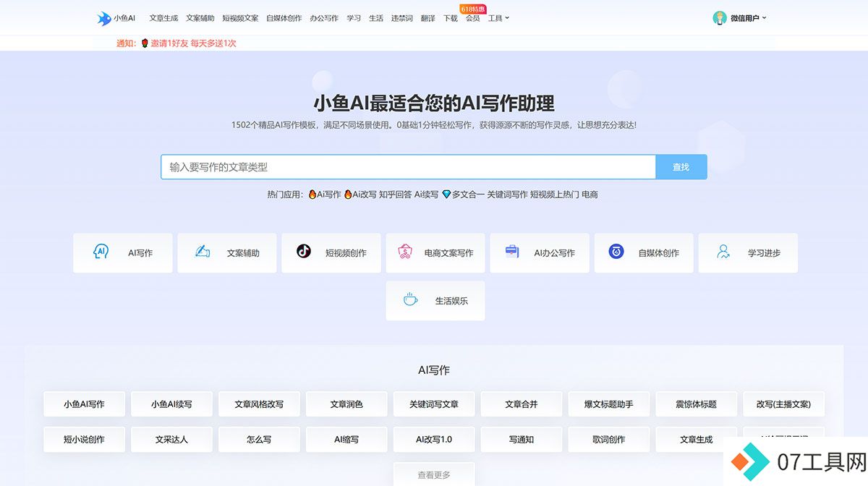Open 翻译 in the navigation
Image resolution: width=868 pixels, height=486 pixels.
tap(428, 18)
